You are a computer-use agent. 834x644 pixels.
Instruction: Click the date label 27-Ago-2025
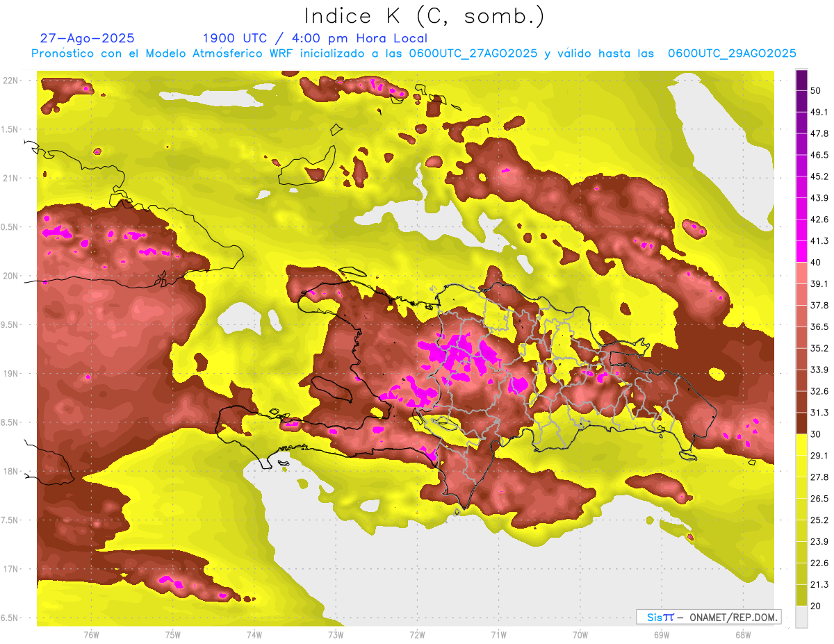pos(87,38)
